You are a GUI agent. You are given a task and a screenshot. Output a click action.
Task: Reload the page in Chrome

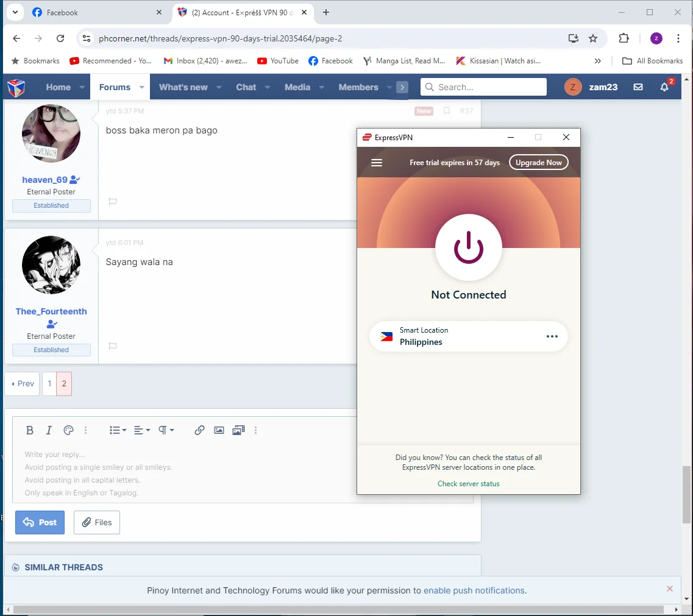click(x=60, y=38)
